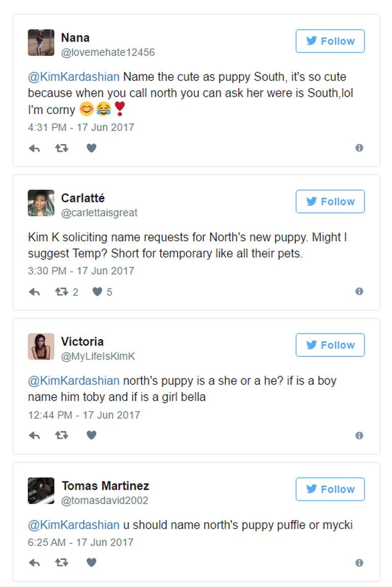Follow Nana's account
This screenshot has width=392, height=587.
[330, 41]
